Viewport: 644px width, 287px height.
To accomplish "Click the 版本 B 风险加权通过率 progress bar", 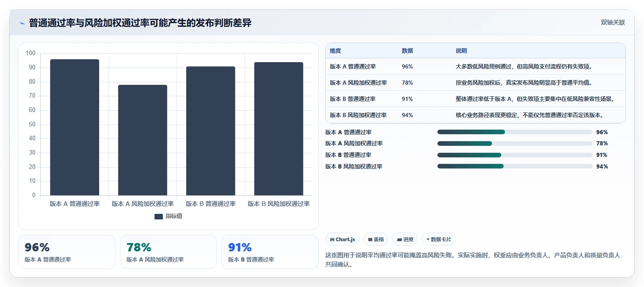I will (x=515, y=167).
